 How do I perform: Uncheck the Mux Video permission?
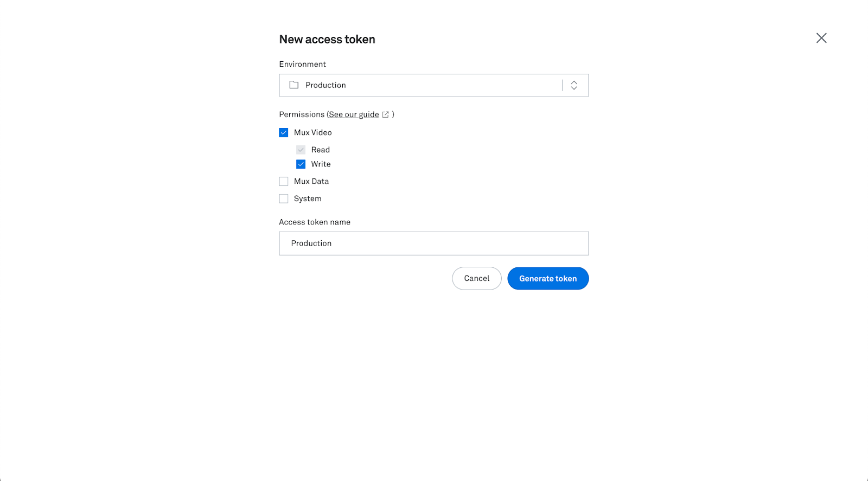(x=284, y=132)
